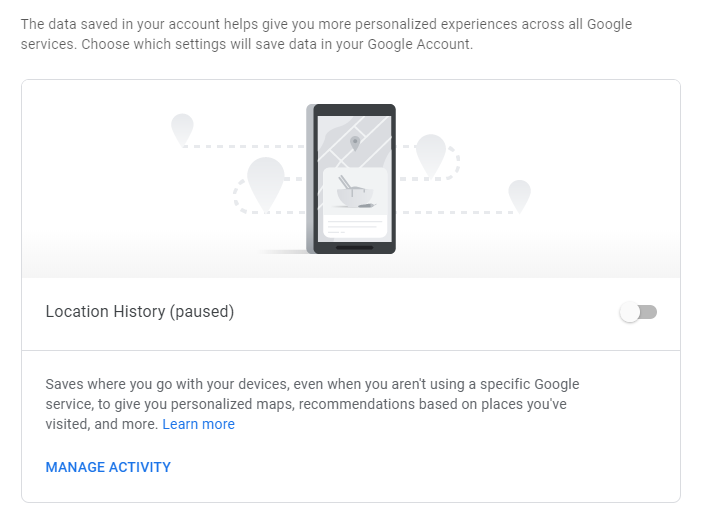Click the Location History (paused) label
701x519 pixels.
(140, 312)
